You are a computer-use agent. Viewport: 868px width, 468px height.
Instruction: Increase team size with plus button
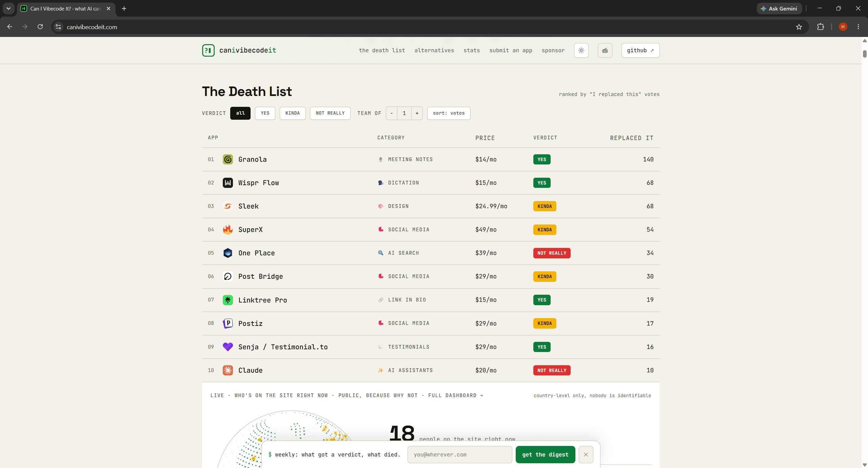[x=417, y=113]
